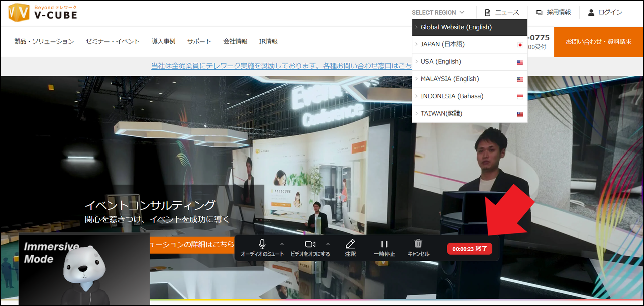
Task: Open the ログイン link
Action: click(x=610, y=12)
